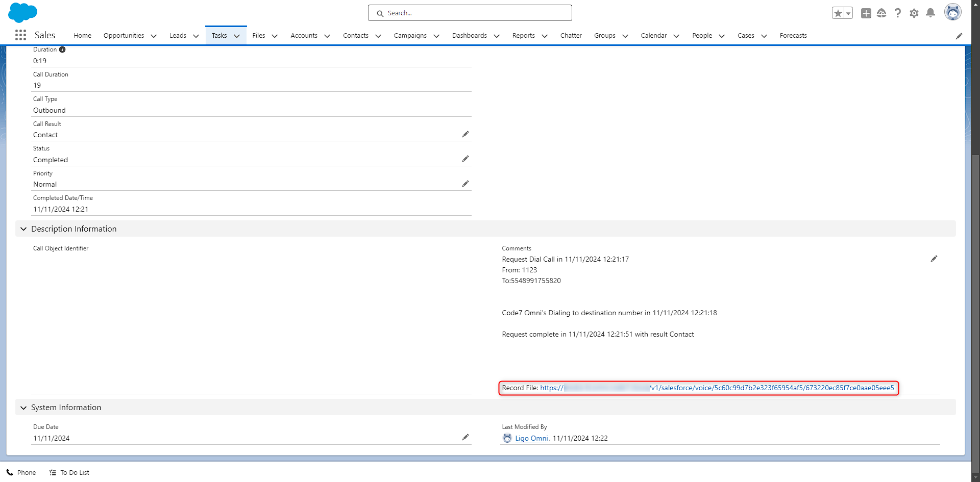Open the Ligo Omni user link
This screenshot has width=980, height=482.
tap(531, 438)
